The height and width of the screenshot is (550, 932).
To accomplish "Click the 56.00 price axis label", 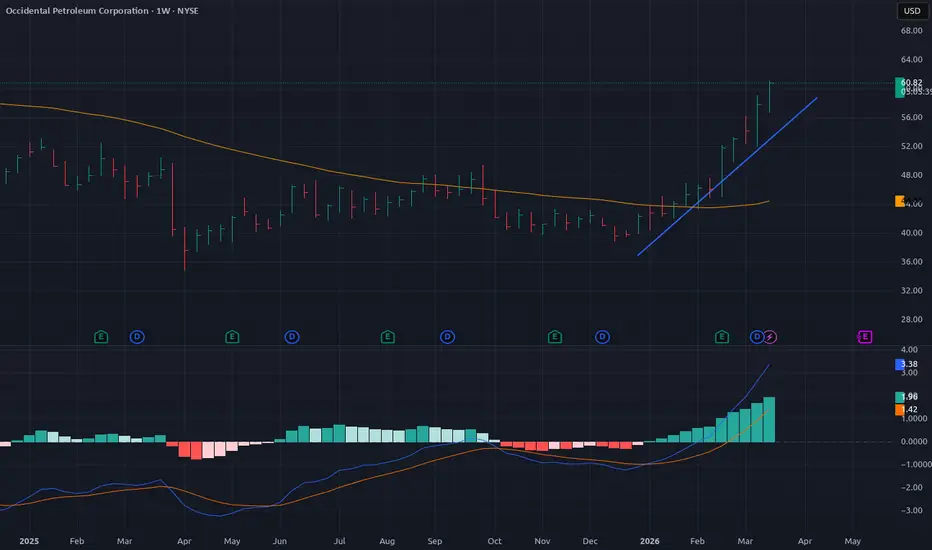I will 911,118.
